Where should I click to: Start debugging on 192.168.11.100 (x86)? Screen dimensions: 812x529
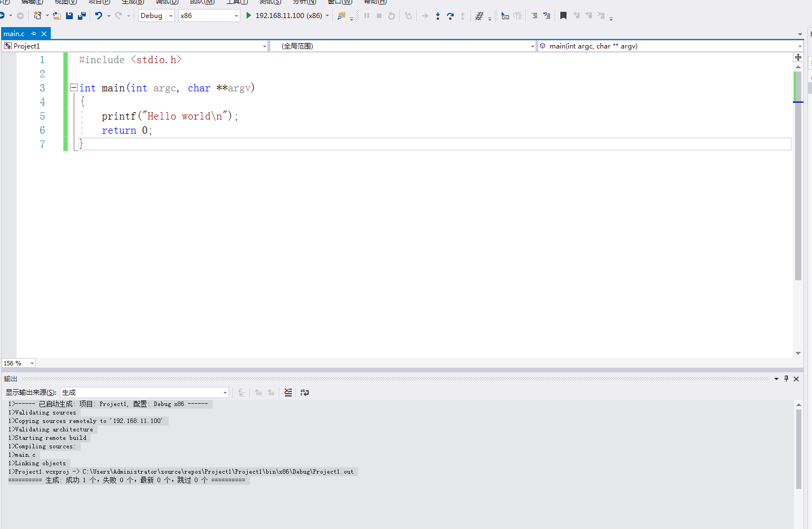[x=284, y=16]
